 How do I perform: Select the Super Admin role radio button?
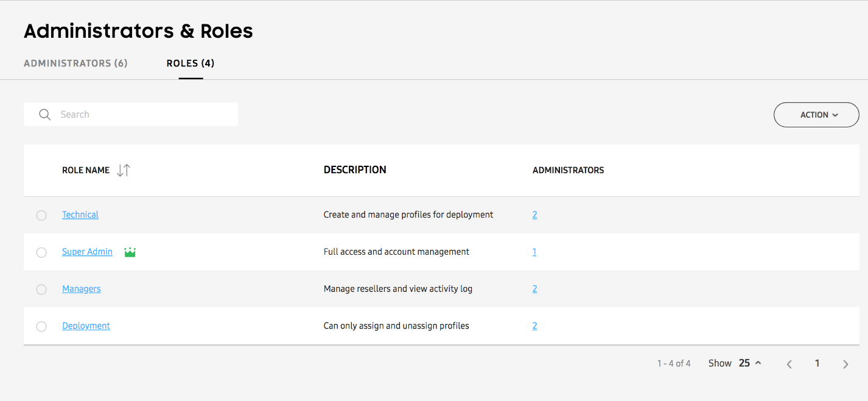coord(41,252)
